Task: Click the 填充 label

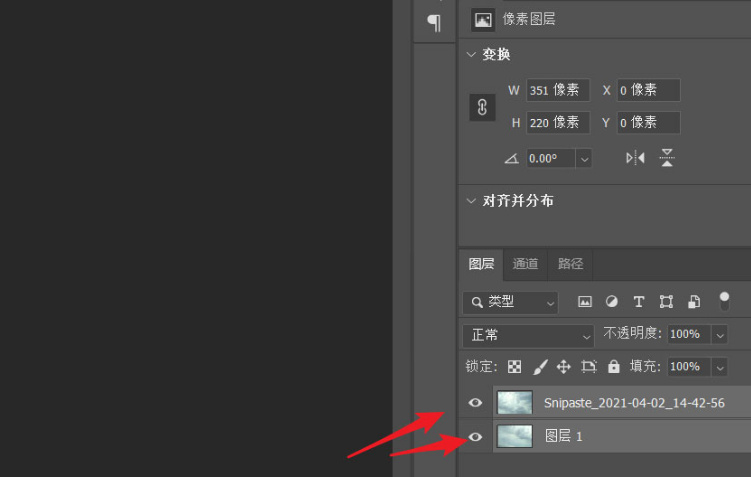Action: [645, 367]
